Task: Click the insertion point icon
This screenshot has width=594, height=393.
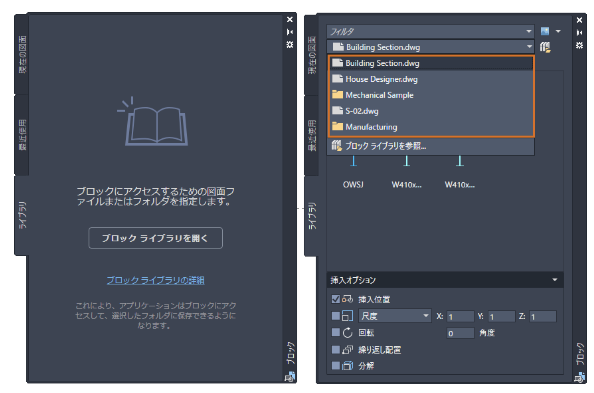Action: [347, 299]
